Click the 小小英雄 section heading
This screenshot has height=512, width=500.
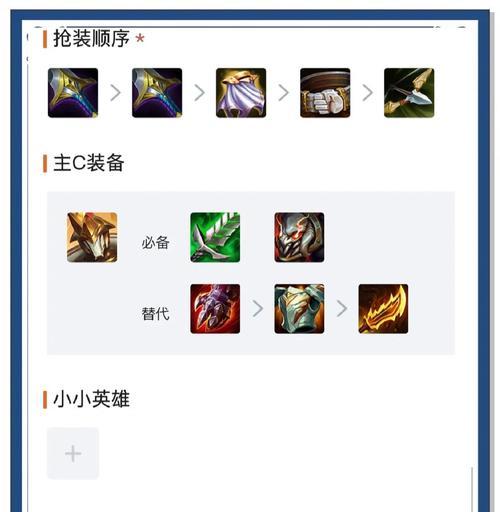(x=91, y=399)
